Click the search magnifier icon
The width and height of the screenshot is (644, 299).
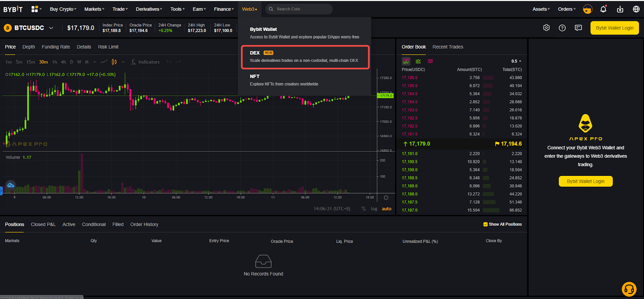[271, 9]
